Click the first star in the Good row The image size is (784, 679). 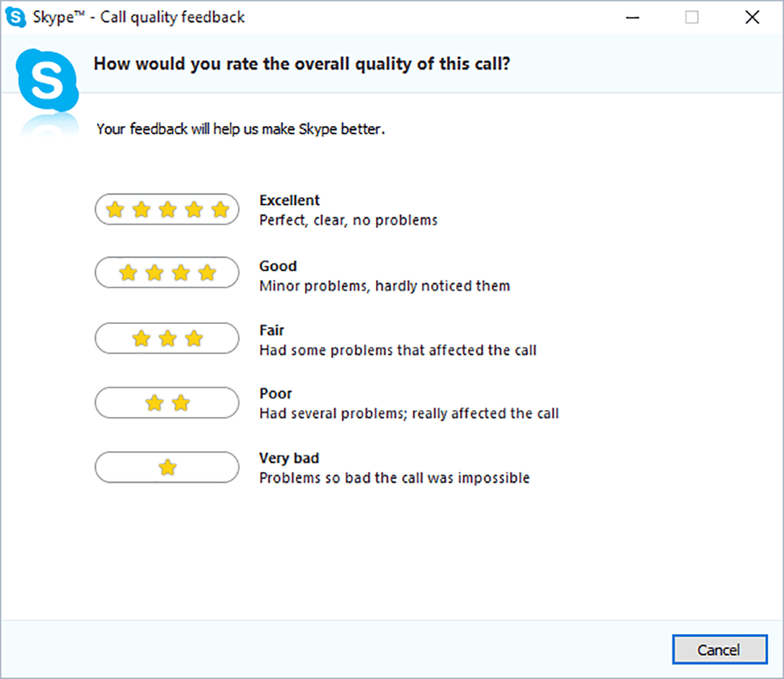pyautogui.click(x=128, y=273)
